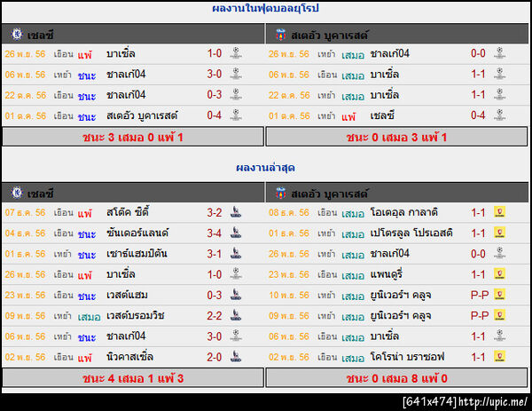This screenshot has height=411, width=532.
Task: Click the ชนะ result on the ซันเดอร์แลนด์ row
Action: coord(87,234)
